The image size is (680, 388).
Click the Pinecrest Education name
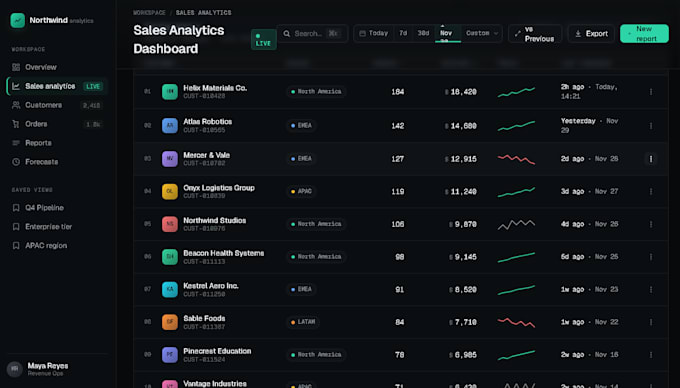pyautogui.click(x=217, y=351)
